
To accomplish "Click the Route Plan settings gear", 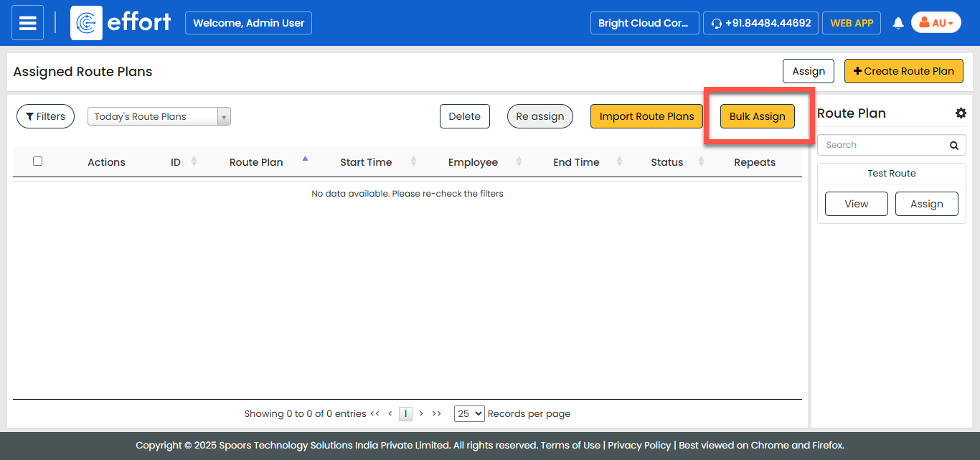I will pos(961,113).
